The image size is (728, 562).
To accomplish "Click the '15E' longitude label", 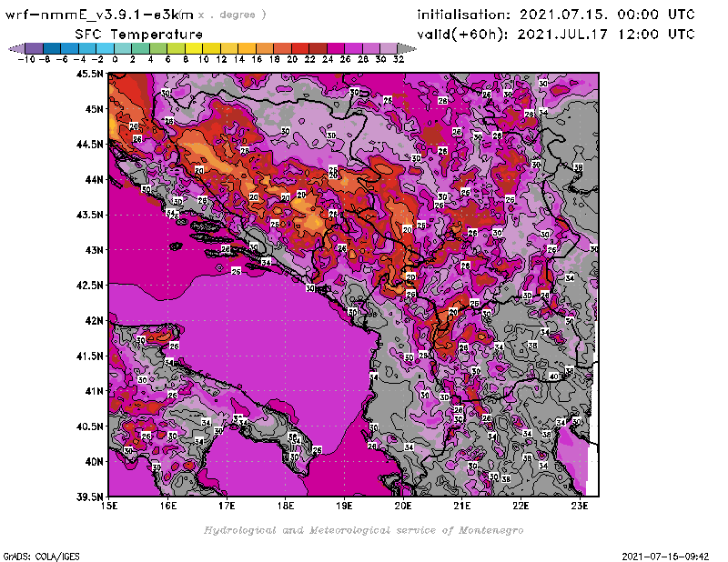I will click(x=109, y=506).
